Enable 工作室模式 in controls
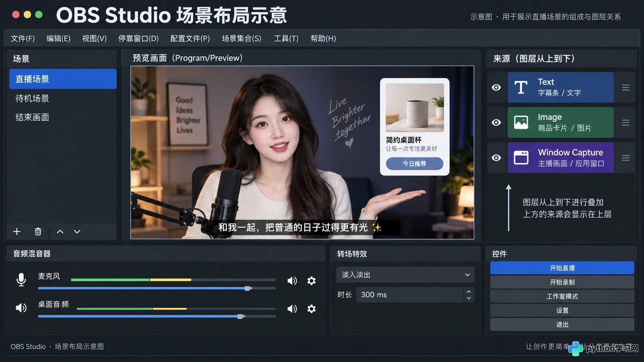This screenshot has height=362, width=644. click(562, 296)
